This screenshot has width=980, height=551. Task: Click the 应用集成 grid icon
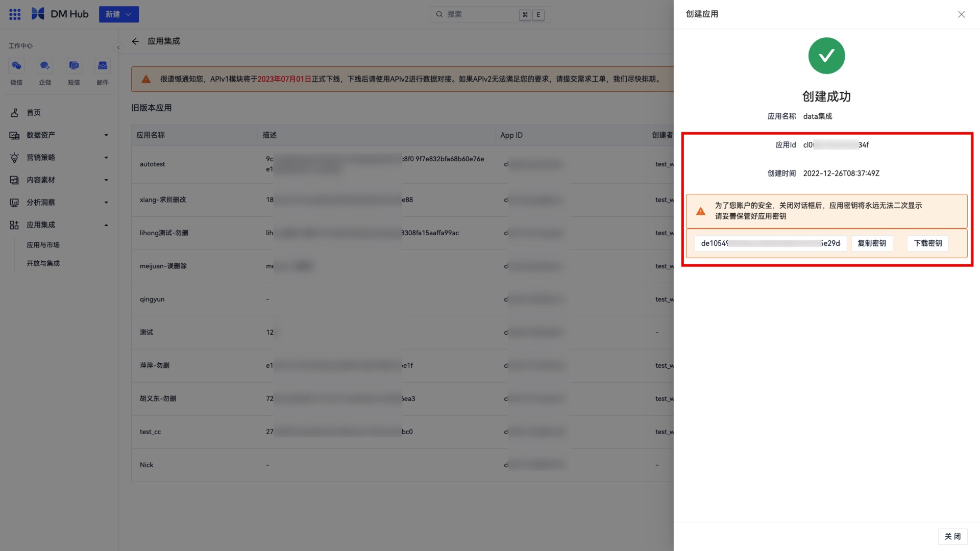pyautogui.click(x=14, y=225)
